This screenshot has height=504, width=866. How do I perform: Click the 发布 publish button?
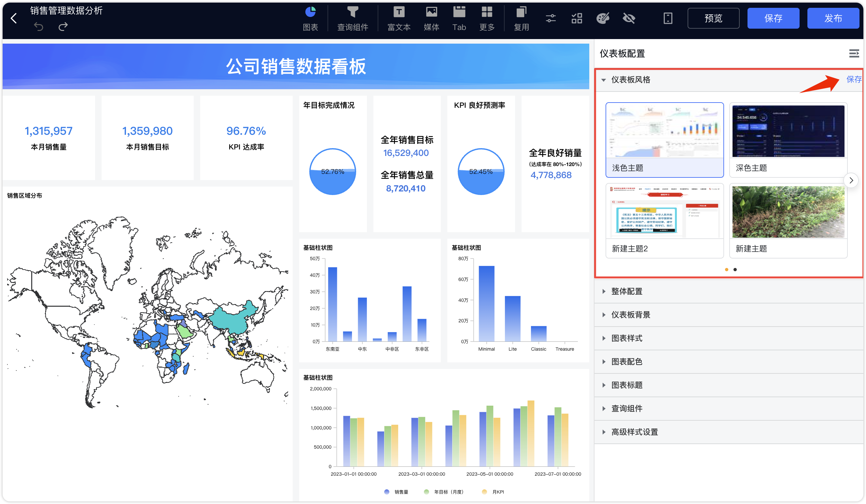pos(833,18)
